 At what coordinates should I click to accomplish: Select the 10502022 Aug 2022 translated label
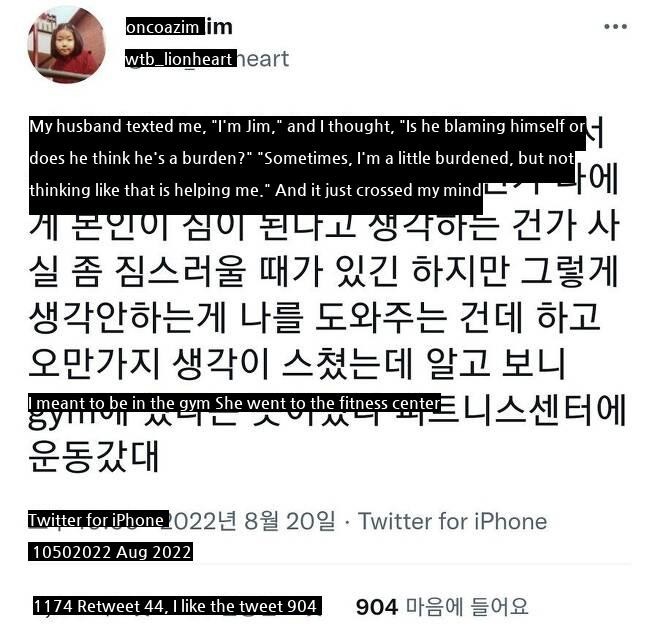tap(110, 551)
